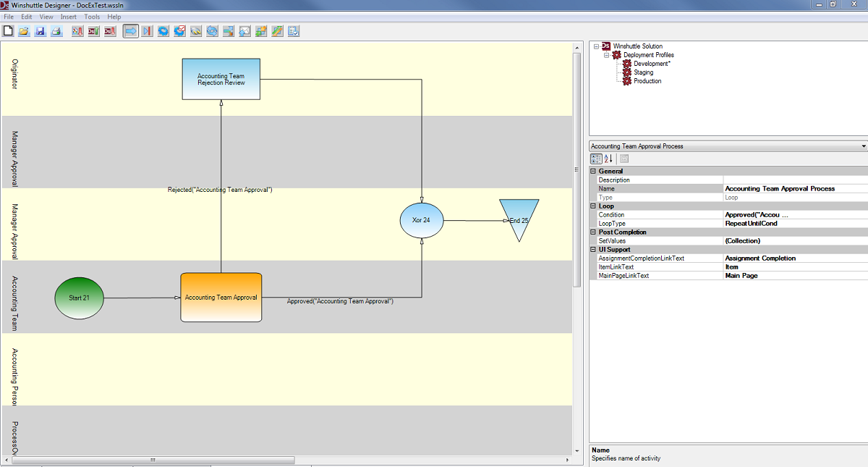
Task: Click the single blue gear activity tool
Action: (163, 31)
